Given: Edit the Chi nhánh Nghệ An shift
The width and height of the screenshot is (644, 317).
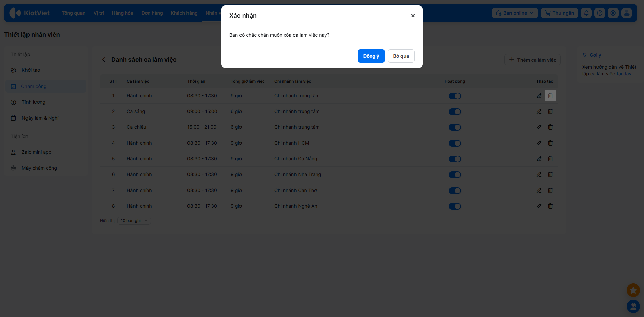Looking at the screenshot, I should pos(539,206).
